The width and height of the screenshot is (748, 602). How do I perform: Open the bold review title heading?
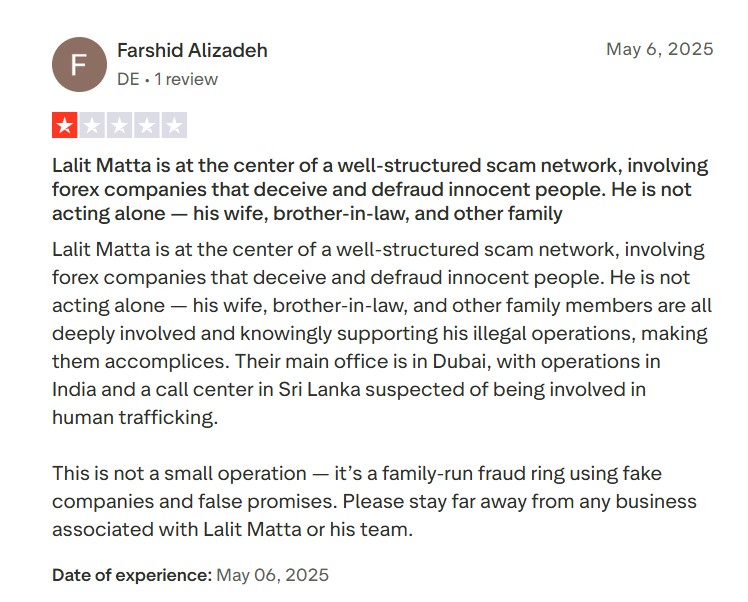pyautogui.click(x=380, y=189)
